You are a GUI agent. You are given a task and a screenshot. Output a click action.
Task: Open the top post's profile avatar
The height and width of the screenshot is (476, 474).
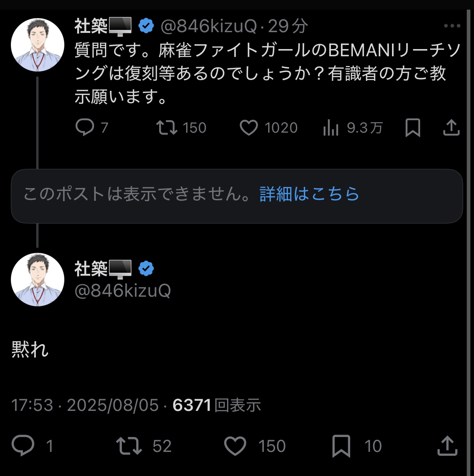(x=37, y=45)
